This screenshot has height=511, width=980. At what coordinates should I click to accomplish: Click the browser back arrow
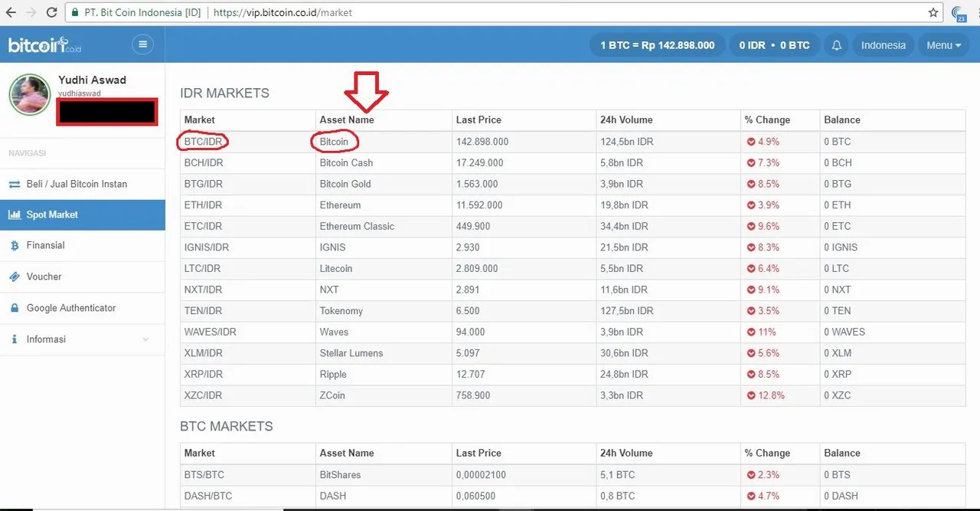point(11,12)
